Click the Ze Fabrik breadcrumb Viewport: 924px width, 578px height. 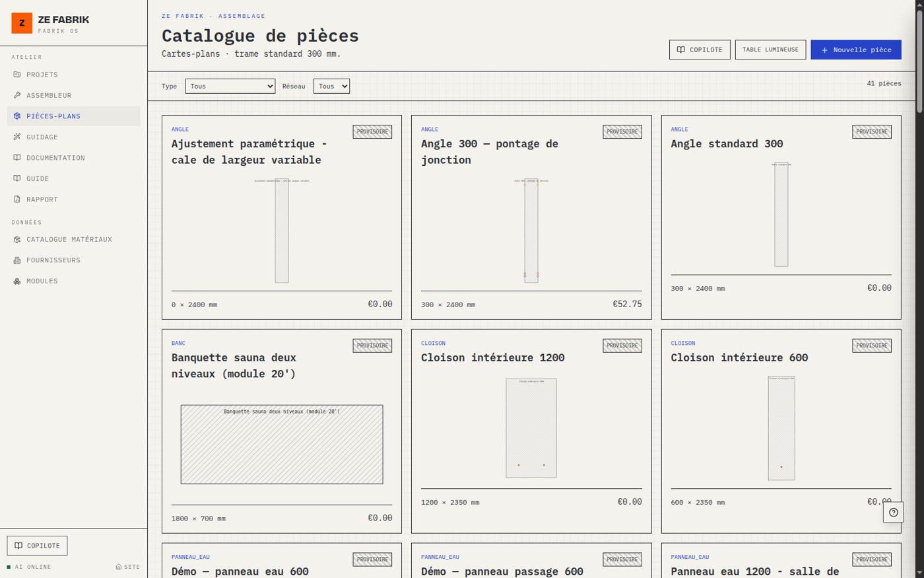tap(183, 16)
